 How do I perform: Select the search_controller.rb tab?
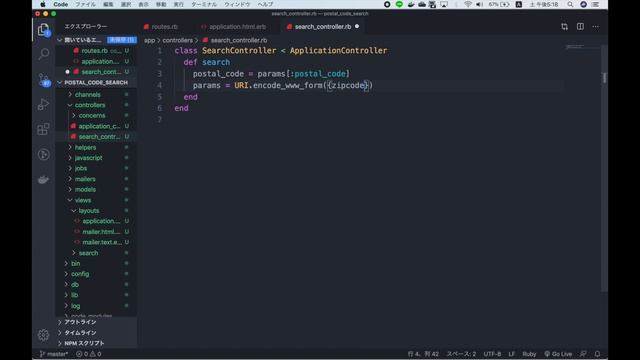tap(322, 27)
